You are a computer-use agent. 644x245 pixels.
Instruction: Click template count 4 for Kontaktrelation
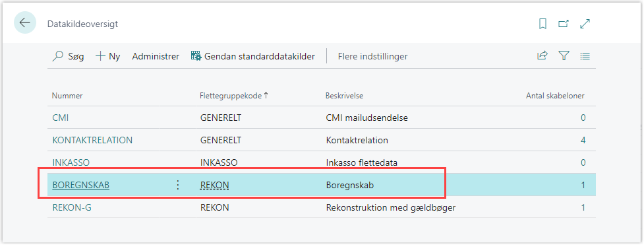click(x=583, y=141)
